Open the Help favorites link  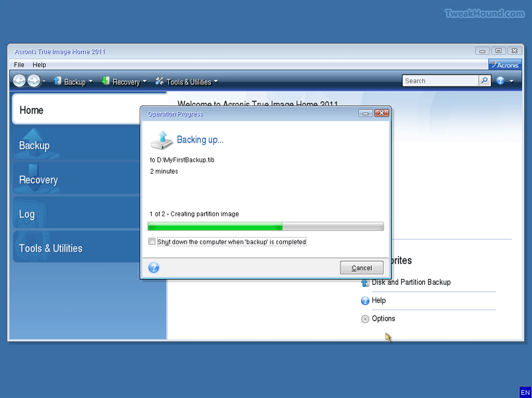click(x=378, y=301)
